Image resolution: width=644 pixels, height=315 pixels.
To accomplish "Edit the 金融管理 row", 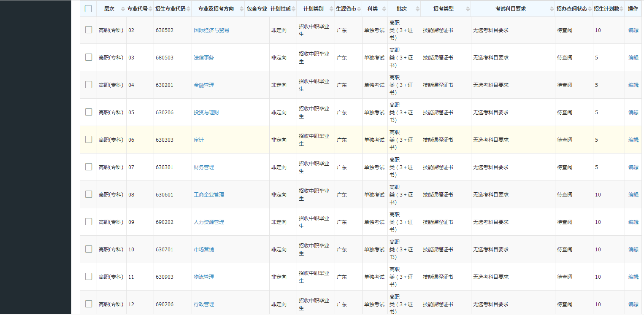I will click(633, 85).
